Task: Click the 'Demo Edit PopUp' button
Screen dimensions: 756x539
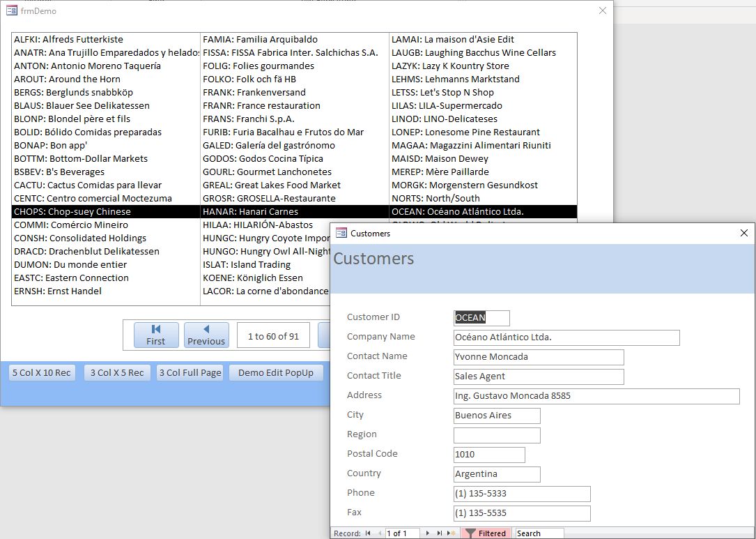Action: coord(276,372)
